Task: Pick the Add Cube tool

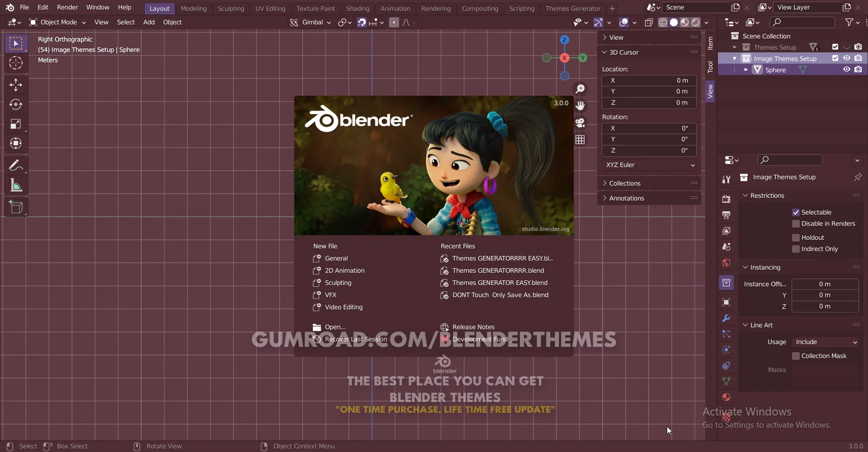Action: [16, 207]
